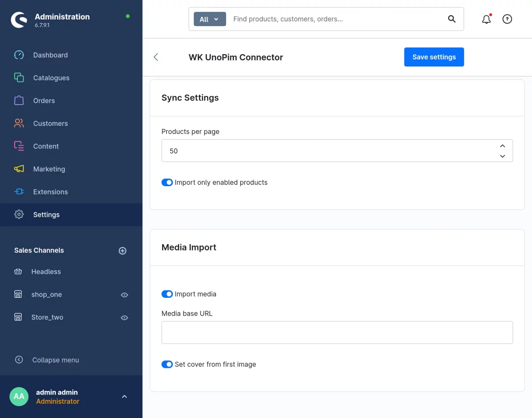Click the AA user avatar
The width and height of the screenshot is (532, 418).
coord(19,397)
